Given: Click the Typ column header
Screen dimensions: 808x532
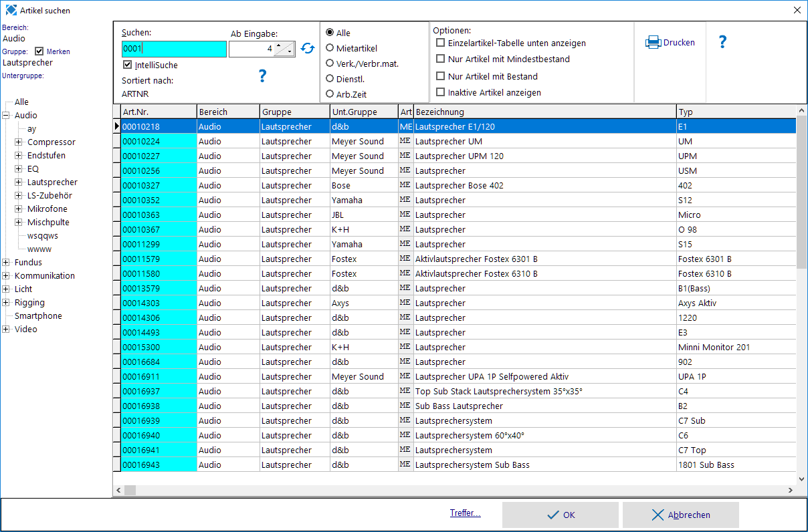Looking at the screenshot, I should (x=736, y=112).
